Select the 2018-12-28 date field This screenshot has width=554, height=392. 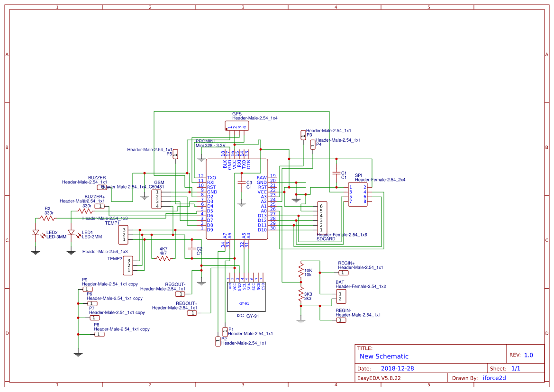pos(399,368)
